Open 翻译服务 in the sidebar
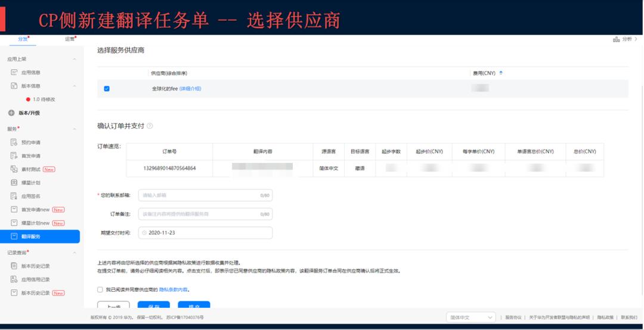644x330 pixels. 41,236
